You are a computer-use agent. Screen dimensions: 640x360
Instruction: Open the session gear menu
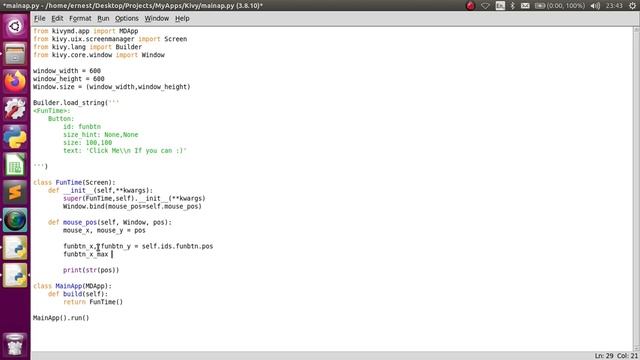point(632,6)
